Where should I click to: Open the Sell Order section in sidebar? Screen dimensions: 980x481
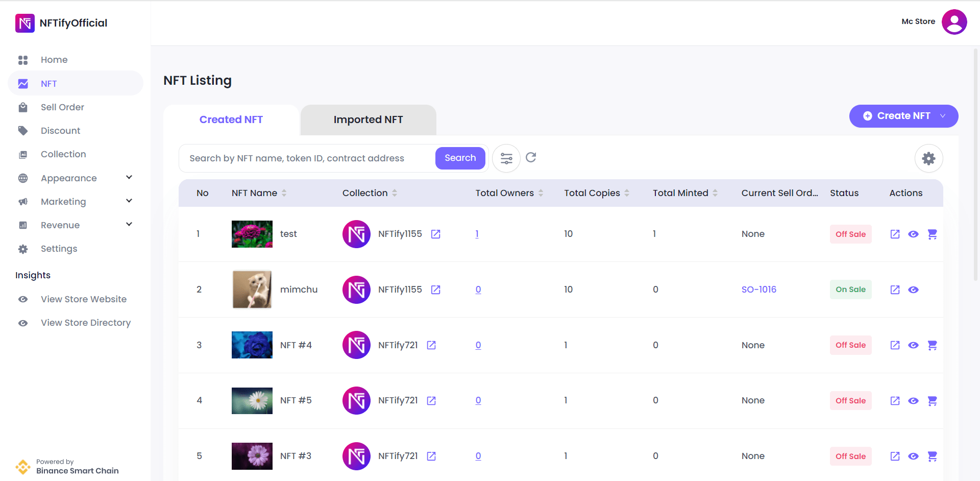coord(62,107)
